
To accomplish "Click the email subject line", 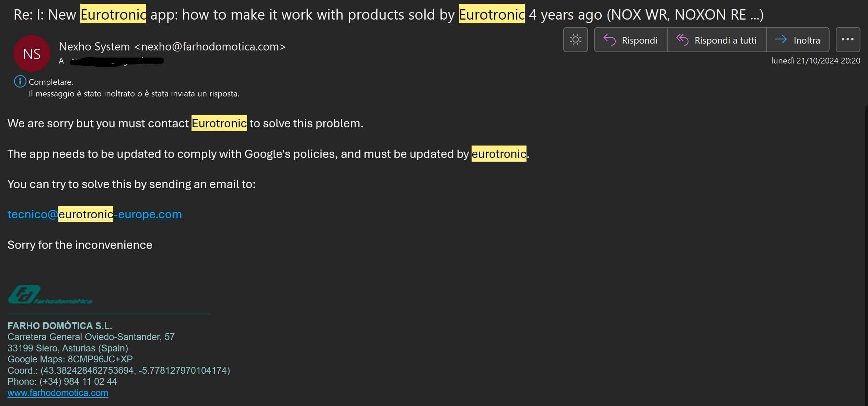I will click(x=388, y=15).
